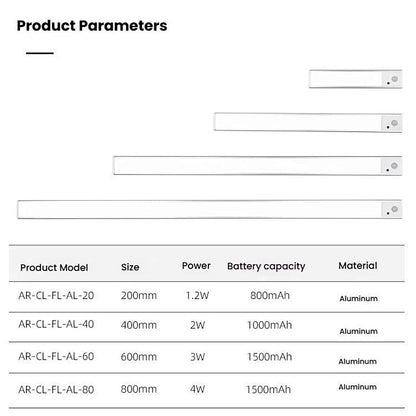This screenshot has width=416, height=416.
Task: Select model AR-CL-FL-AL-80 cell
Action: (x=56, y=389)
